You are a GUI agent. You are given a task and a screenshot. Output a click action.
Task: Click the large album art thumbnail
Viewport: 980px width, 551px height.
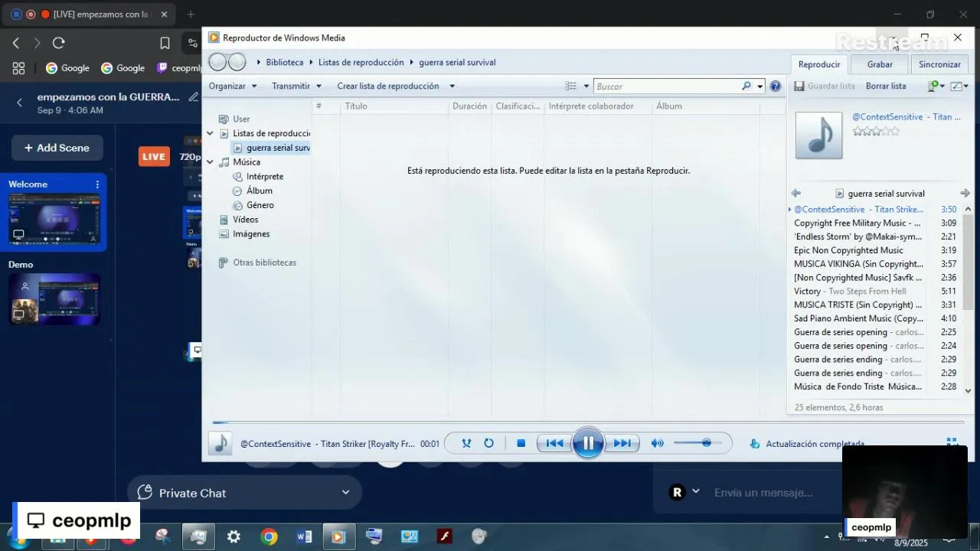(x=818, y=135)
